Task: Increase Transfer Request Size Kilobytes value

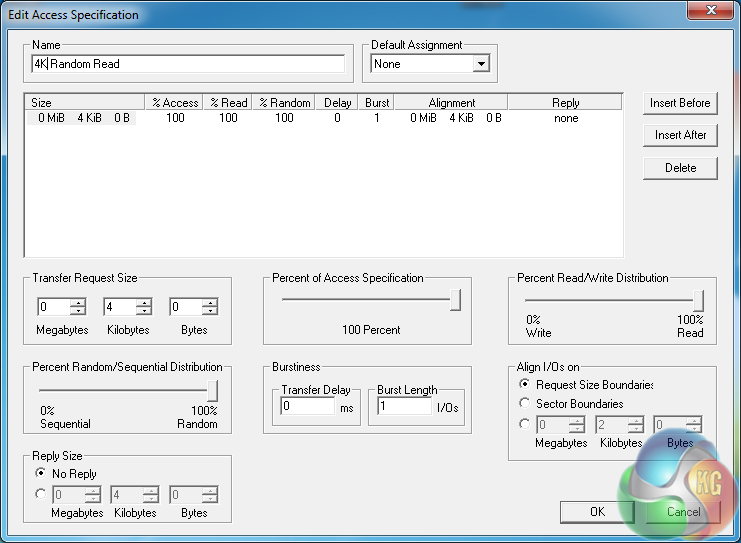Action: (x=143, y=303)
